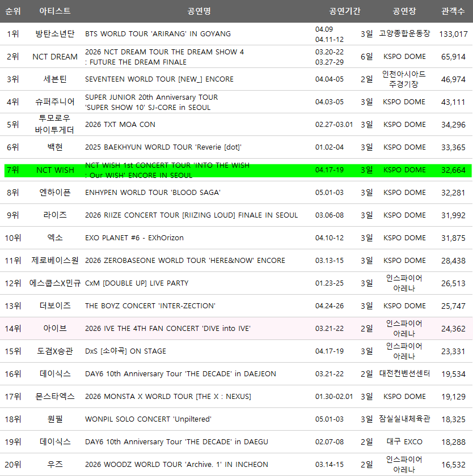Screen dimensions: 473x476
Task: Click audience count 16,532
Action: [x=453, y=465]
